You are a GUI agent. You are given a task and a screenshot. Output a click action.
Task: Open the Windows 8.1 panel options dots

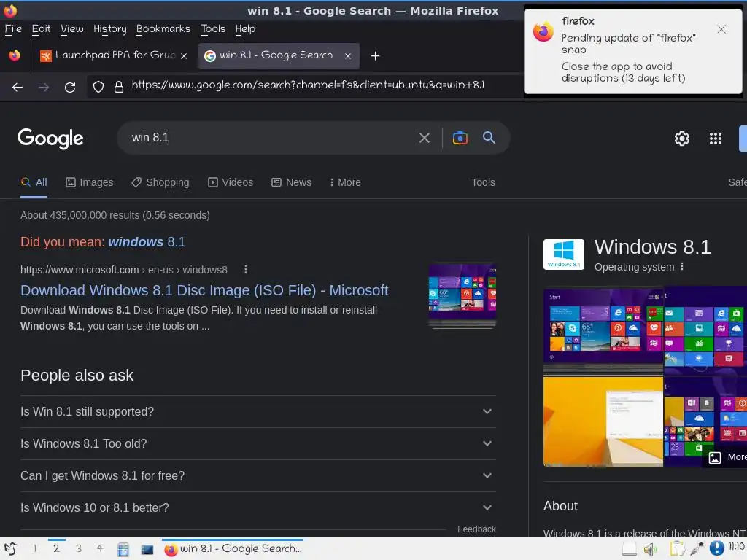coord(682,267)
